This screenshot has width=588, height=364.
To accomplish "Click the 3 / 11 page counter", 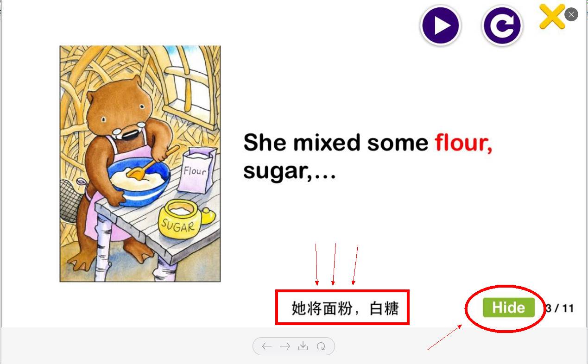I will point(559,308).
